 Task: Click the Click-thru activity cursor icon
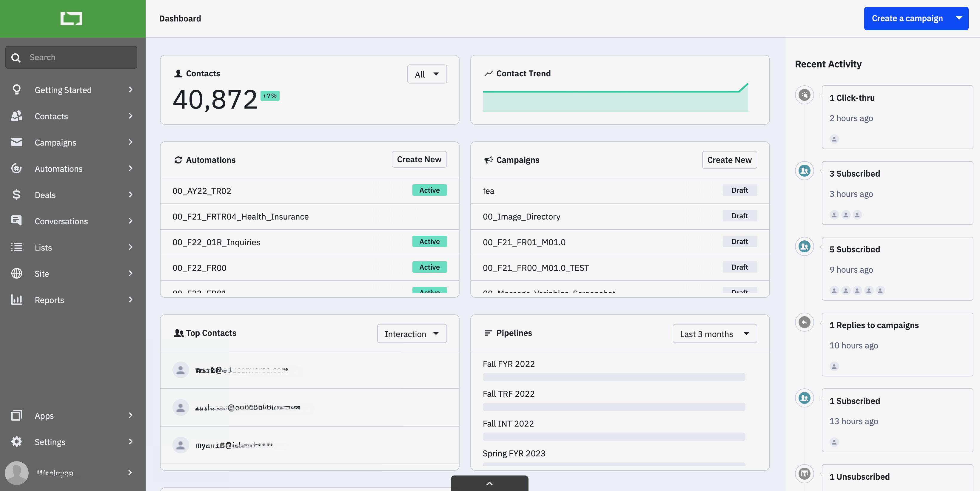pyautogui.click(x=804, y=95)
